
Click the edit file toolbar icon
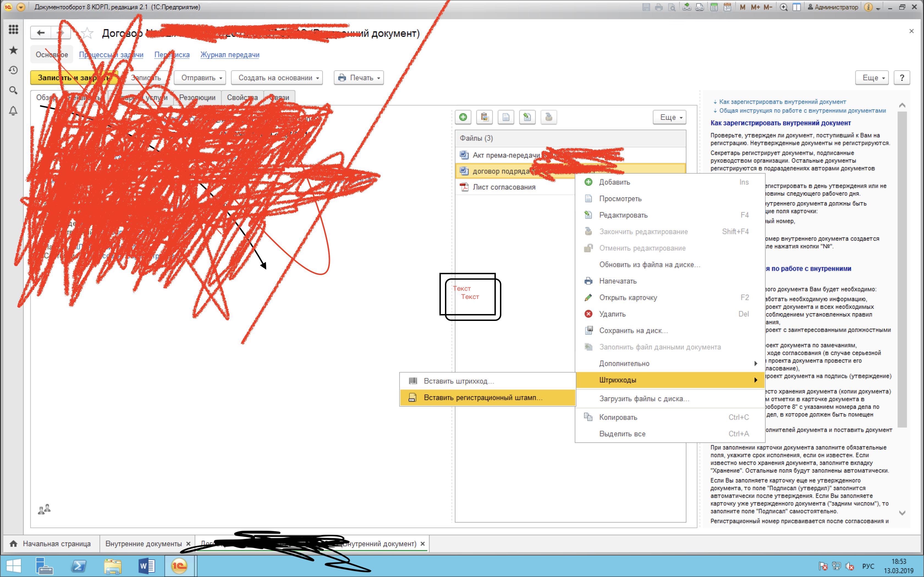tap(527, 117)
